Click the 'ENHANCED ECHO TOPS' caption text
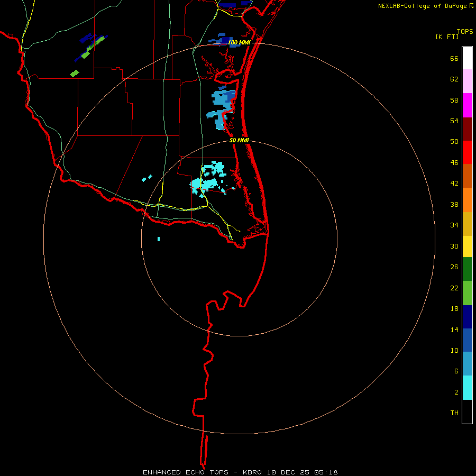 pos(187,472)
